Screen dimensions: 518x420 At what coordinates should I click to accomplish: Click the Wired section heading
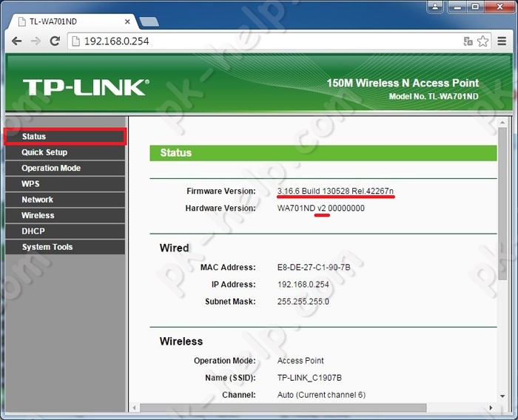pyautogui.click(x=174, y=248)
